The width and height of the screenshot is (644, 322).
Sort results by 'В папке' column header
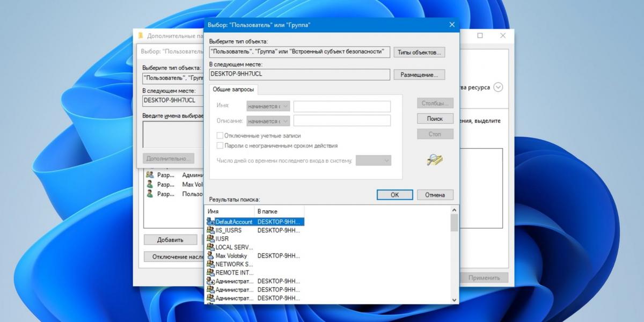[x=279, y=211]
